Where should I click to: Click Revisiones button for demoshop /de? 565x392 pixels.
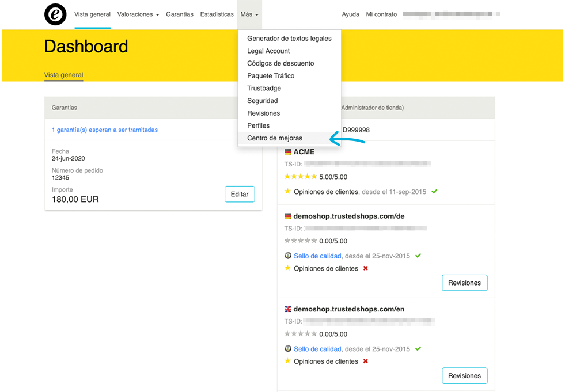click(464, 283)
